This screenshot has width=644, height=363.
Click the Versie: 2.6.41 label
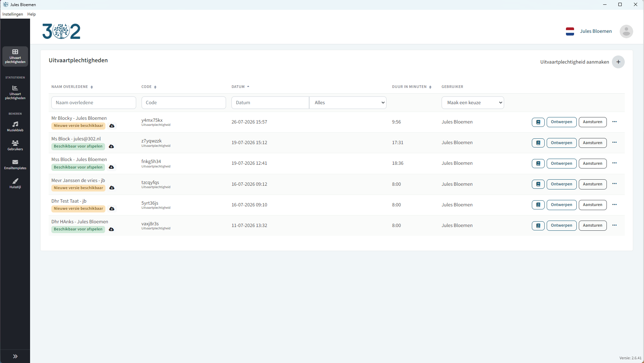[630, 358]
